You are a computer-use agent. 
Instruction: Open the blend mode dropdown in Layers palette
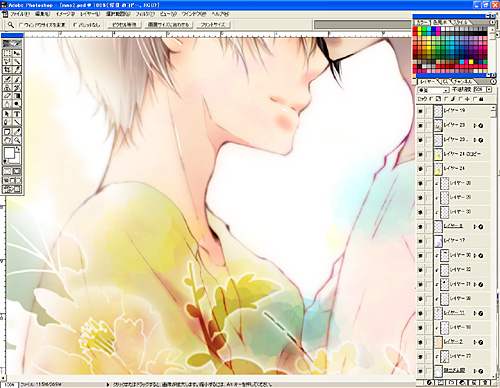(x=433, y=90)
